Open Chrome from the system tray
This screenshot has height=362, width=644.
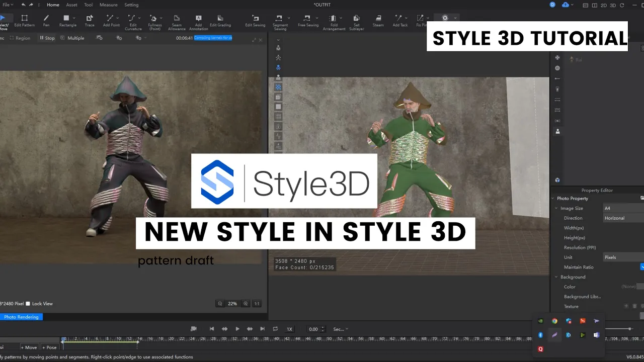(x=554, y=321)
